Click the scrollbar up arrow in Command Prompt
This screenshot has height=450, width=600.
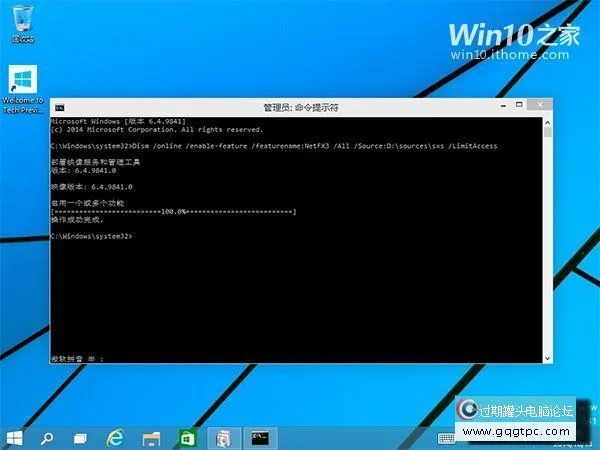tap(548, 120)
